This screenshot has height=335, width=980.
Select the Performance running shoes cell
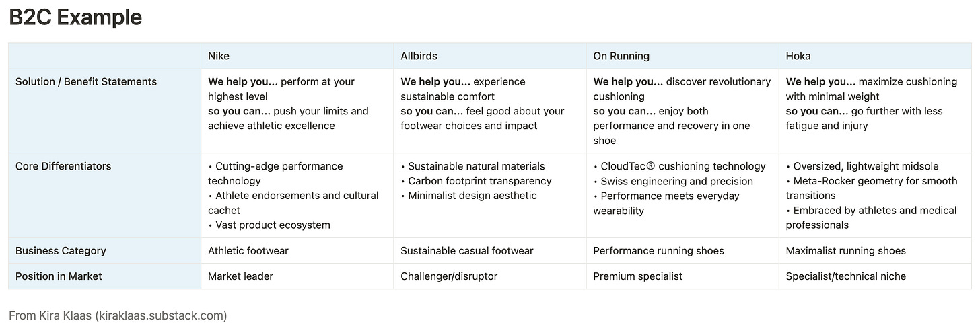[x=658, y=250]
